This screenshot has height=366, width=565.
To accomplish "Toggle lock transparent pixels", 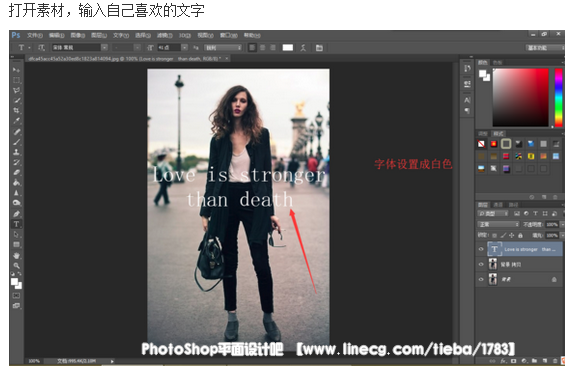I will [x=494, y=235].
